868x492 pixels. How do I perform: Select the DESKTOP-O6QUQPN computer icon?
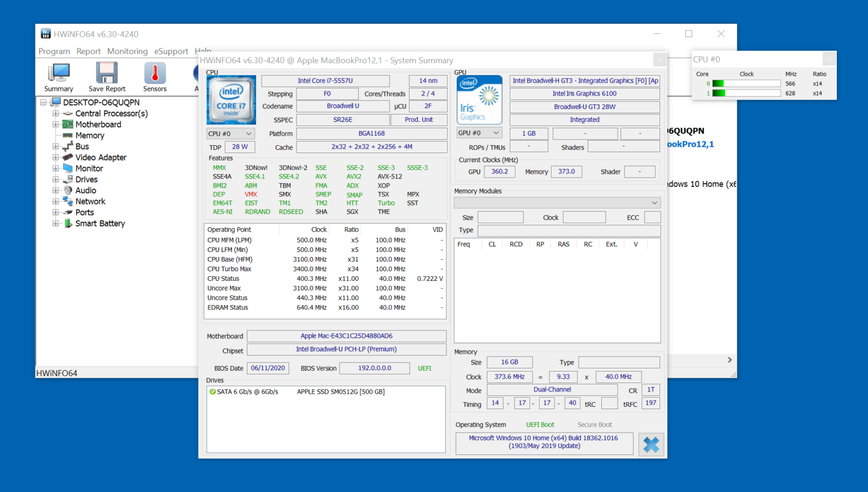point(55,102)
